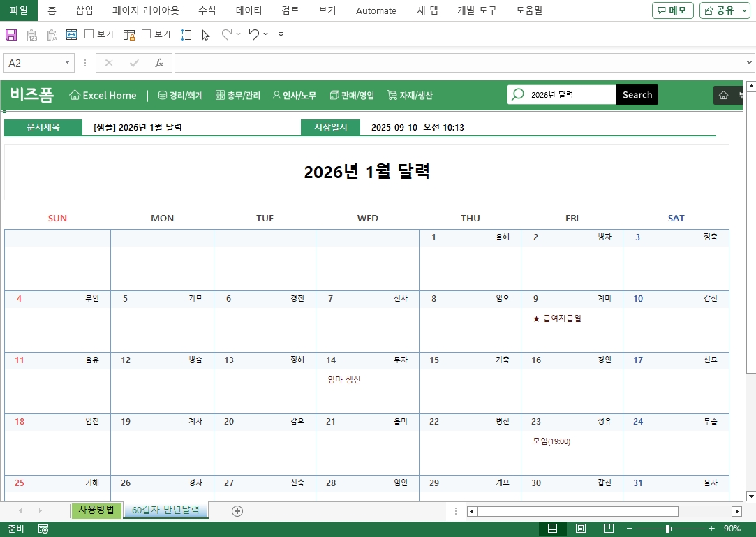Select the pointer arrow tool
The height and width of the screenshot is (537, 756).
click(x=206, y=35)
